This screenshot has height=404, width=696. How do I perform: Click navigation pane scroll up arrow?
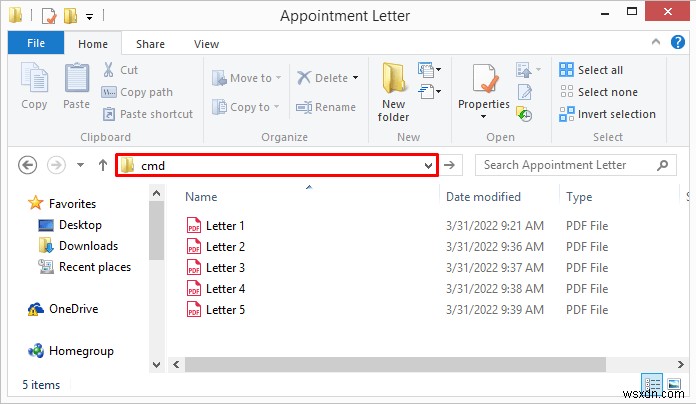click(x=156, y=193)
